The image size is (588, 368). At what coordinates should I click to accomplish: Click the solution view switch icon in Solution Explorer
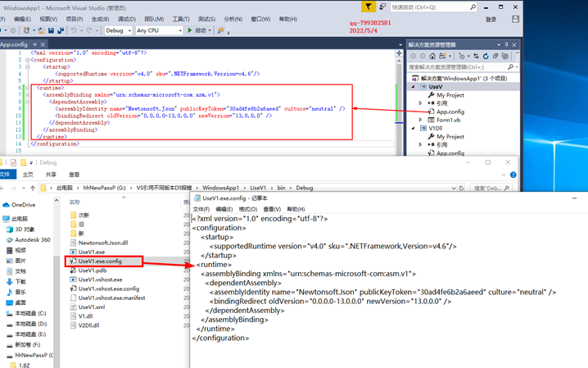(x=442, y=56)
